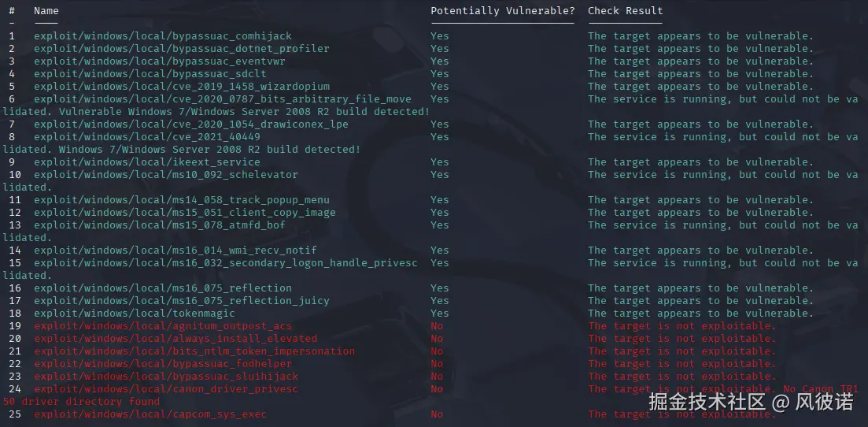This screenshot has width=868, height=427.
Task: Click the ms16_032_secondary_logon_handle_privesc exploit path
Action: click(226, 263)
